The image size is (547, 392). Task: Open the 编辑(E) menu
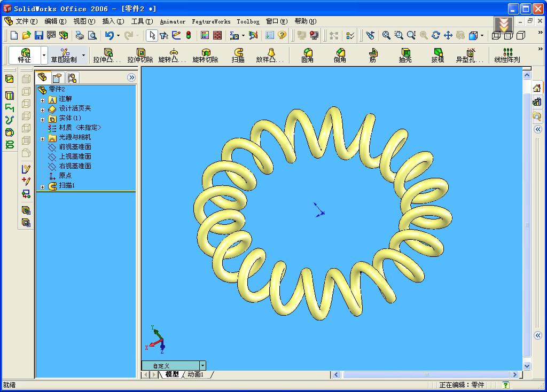[x=56, y=21]
